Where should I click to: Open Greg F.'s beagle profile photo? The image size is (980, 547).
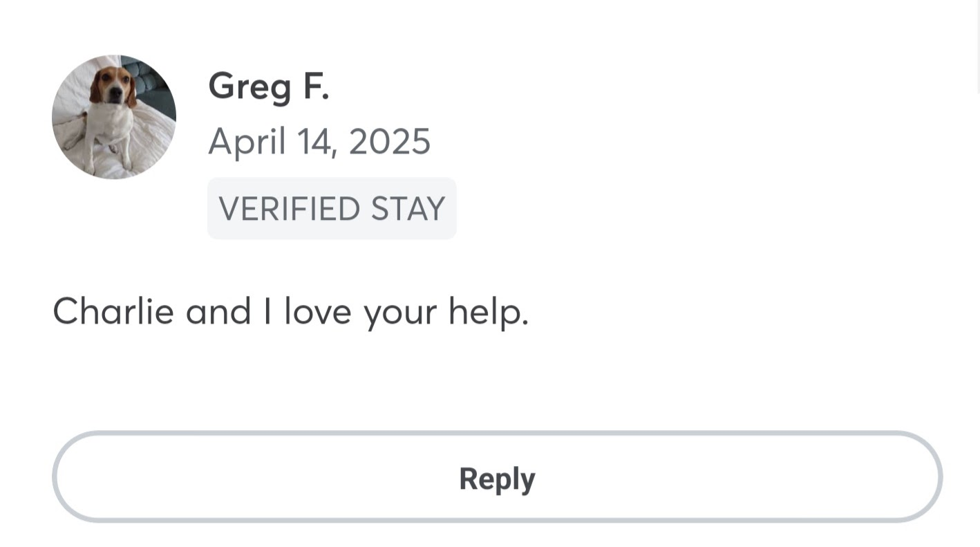pos(114,117)
